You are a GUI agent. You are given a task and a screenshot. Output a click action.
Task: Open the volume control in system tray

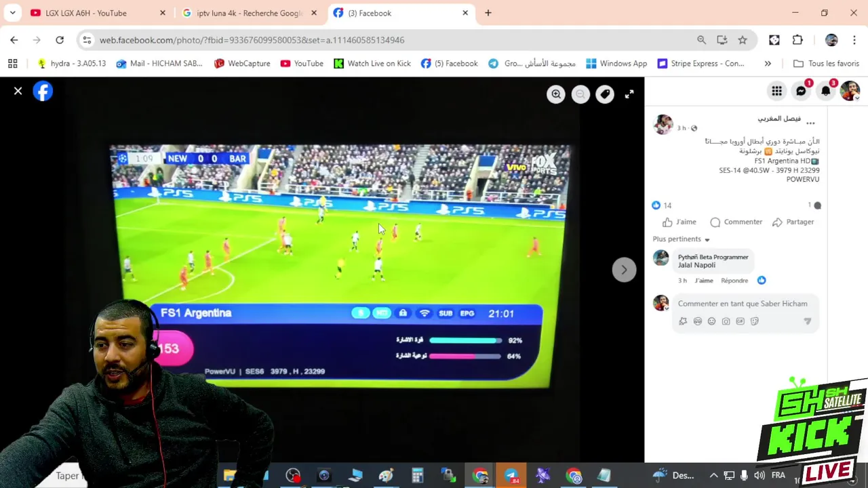759,476
